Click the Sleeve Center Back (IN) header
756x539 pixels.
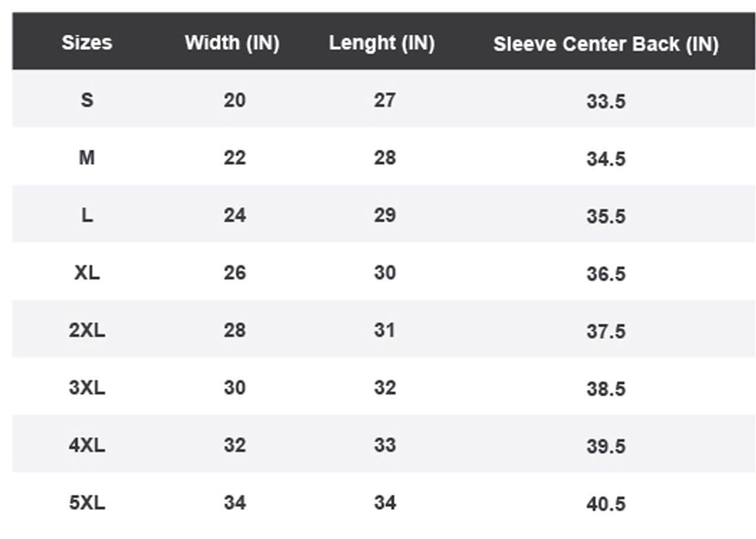click(606, 44)
